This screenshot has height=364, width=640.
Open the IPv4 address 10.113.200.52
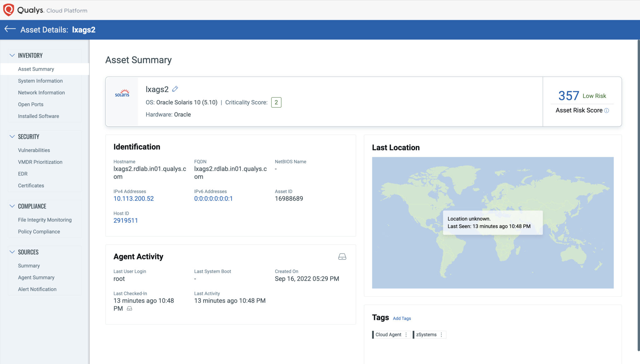[134, 198]
